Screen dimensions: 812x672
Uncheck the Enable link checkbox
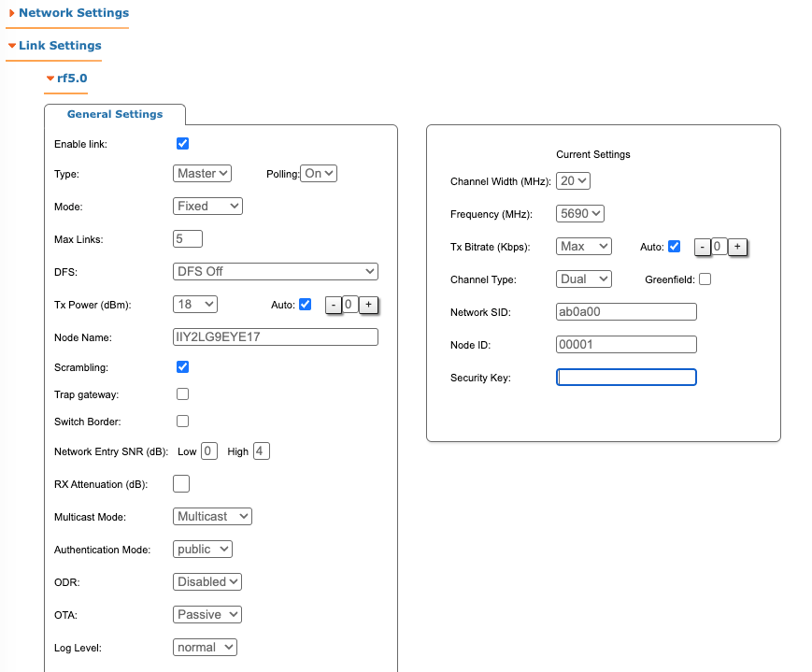pyautogui.click(x=182, y=144)
